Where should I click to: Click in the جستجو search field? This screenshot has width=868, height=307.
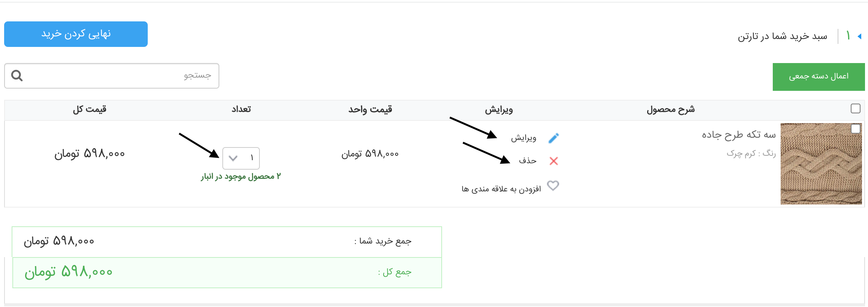click(x=112, y=76)
